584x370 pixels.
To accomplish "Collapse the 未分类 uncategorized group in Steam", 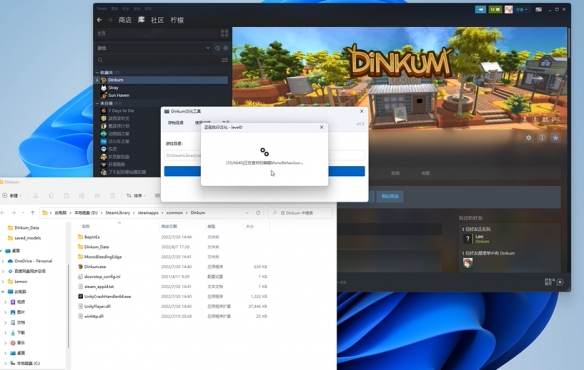I will coord(97,103).
